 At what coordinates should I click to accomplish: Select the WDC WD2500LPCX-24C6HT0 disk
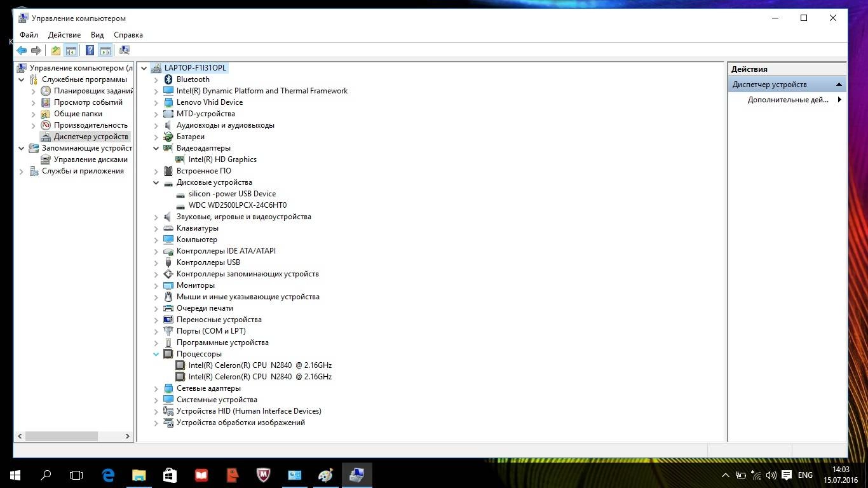tap(238, 205)
